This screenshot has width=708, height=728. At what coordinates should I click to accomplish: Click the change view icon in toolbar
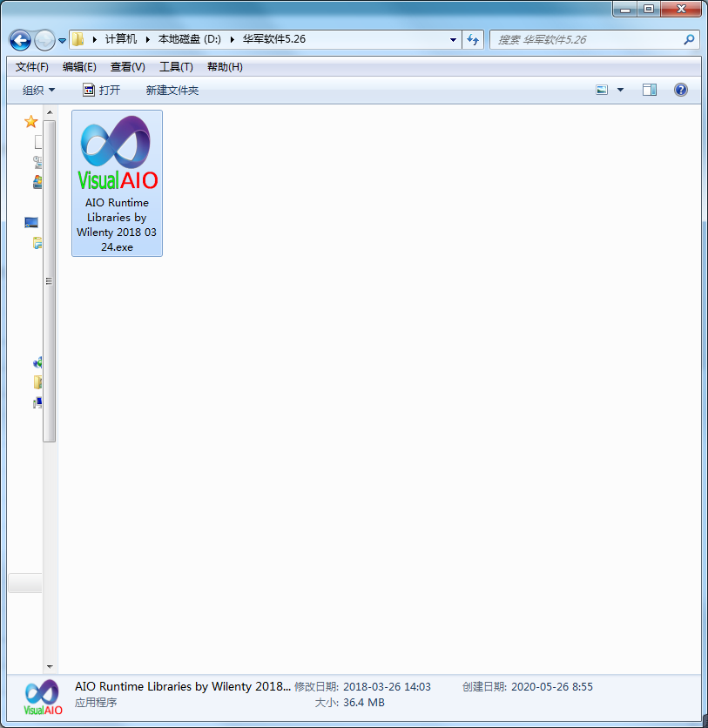tap(602, 90)
